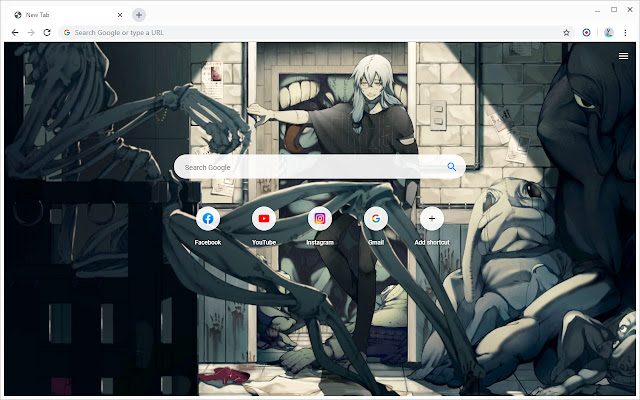Open the YouTube shortcut
The image size is (640, 400).
tap(264, 219)
